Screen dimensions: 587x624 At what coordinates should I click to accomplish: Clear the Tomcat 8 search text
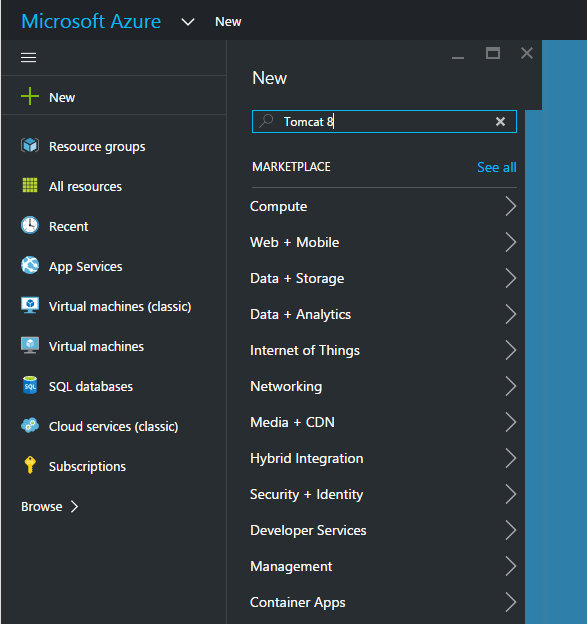500,121
